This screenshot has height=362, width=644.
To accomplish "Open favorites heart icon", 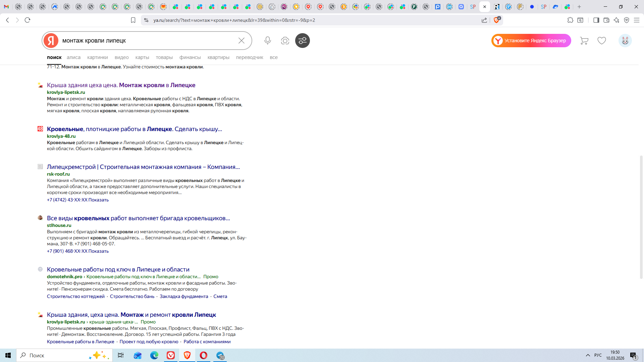I will tap(602, 41).
